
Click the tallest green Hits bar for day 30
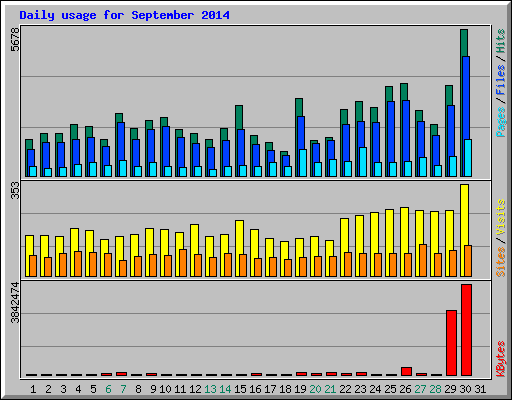pyautogui.click(x=464, y=43)
